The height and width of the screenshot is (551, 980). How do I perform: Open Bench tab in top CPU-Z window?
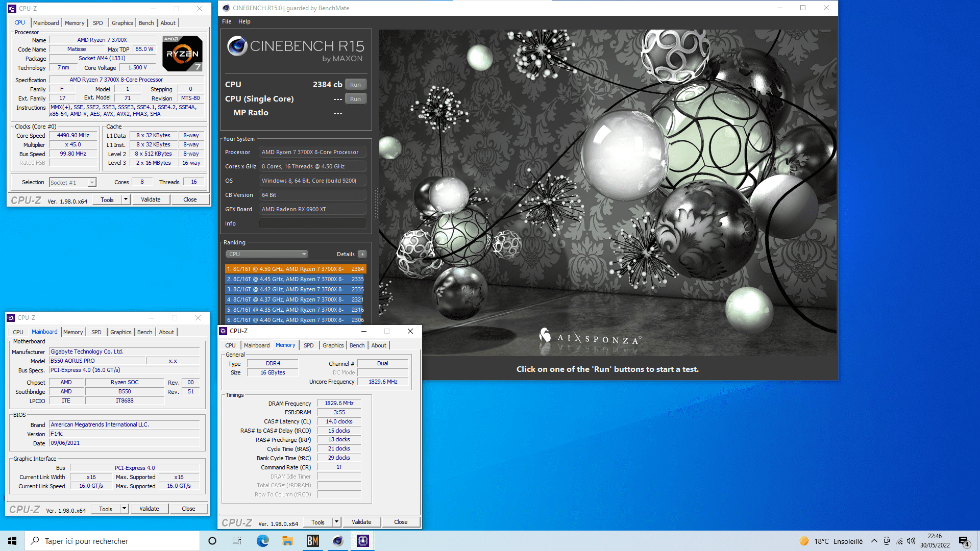[146, 23]
